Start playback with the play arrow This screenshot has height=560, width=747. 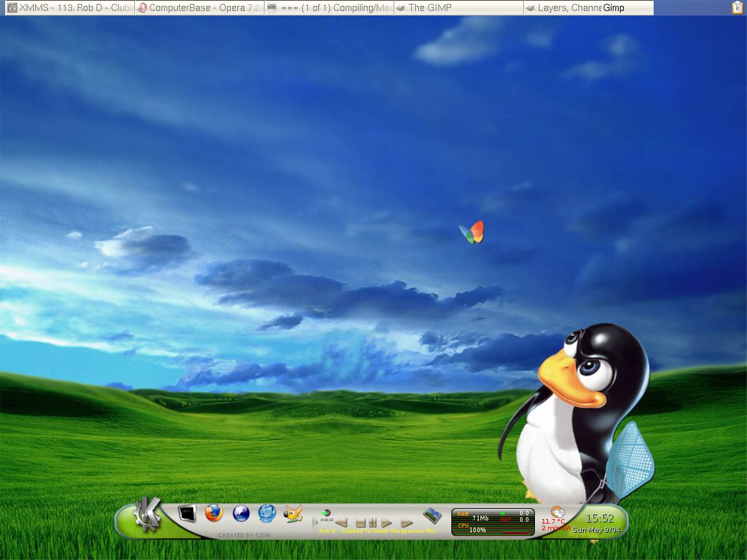pyautogui.click(x=386, y=523)
